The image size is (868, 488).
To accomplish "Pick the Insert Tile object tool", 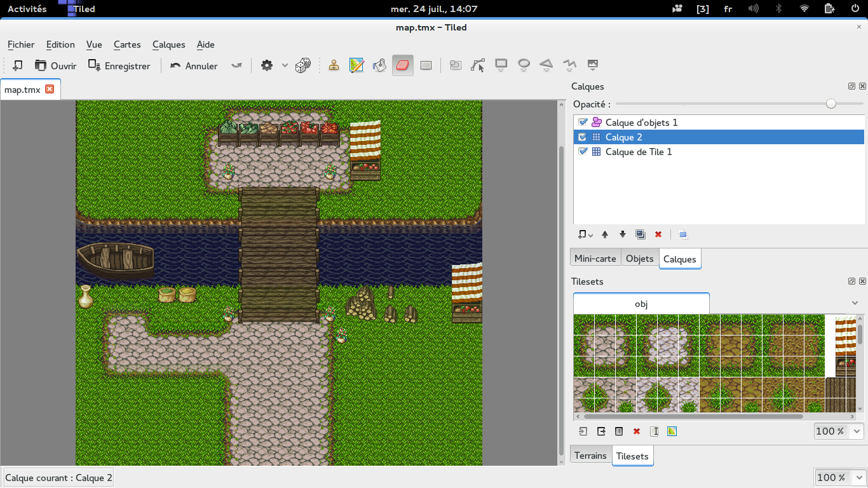I will (592, 65).
